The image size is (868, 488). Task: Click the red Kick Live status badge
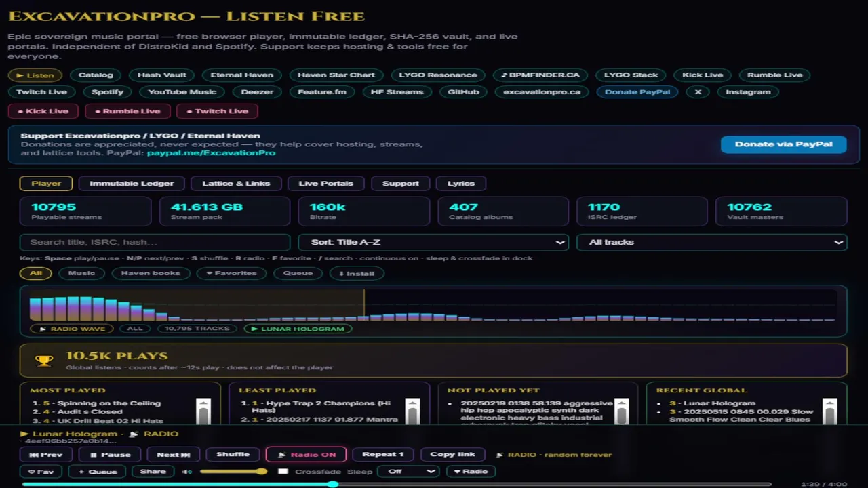(x=43, y=111)
